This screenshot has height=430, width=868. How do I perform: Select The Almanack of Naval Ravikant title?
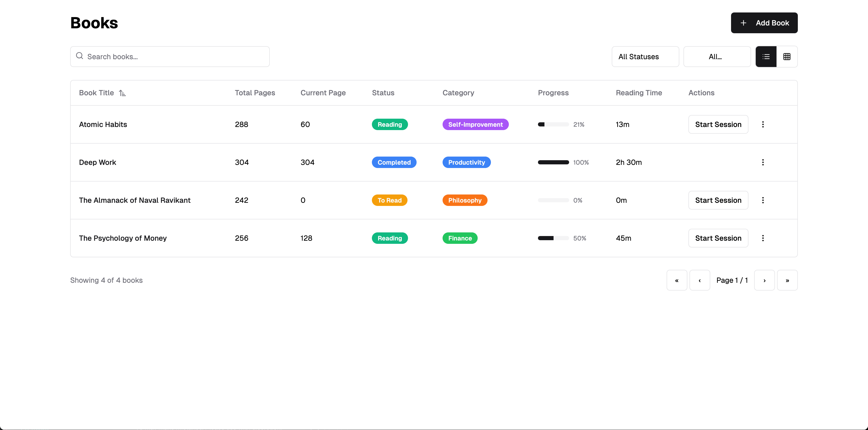pos(135,200)
